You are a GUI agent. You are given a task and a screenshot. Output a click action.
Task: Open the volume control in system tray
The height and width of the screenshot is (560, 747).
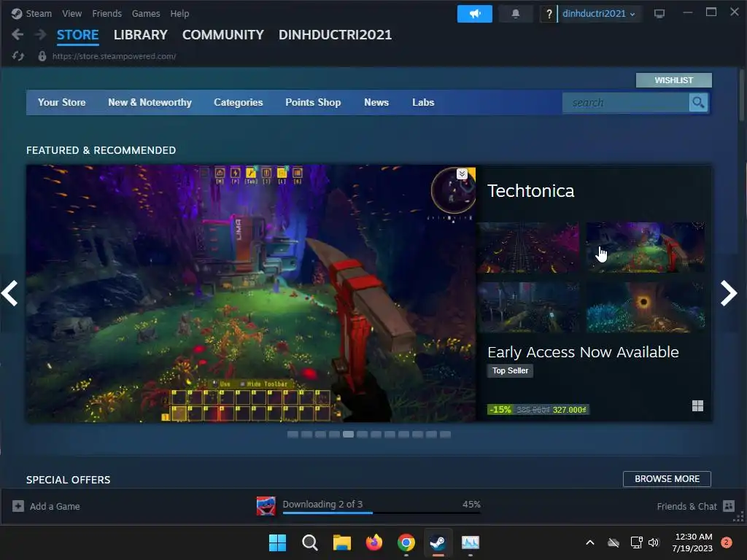click(x=654, y=542)
